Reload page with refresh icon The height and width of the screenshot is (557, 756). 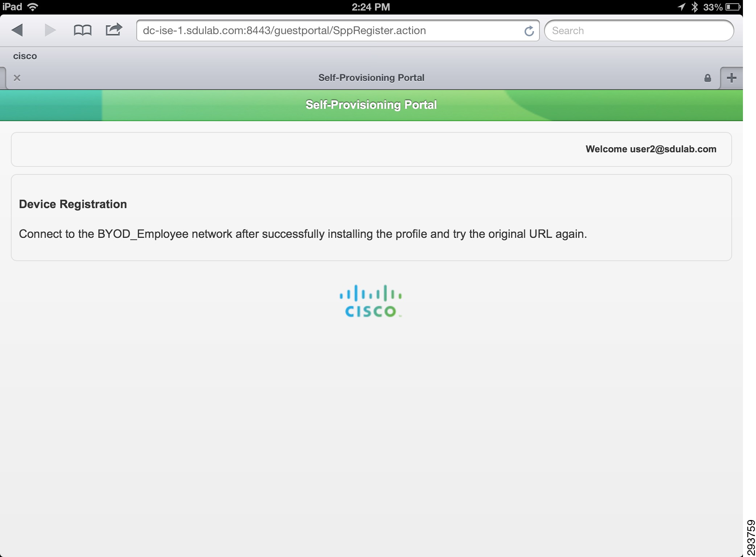click(529, 31)
